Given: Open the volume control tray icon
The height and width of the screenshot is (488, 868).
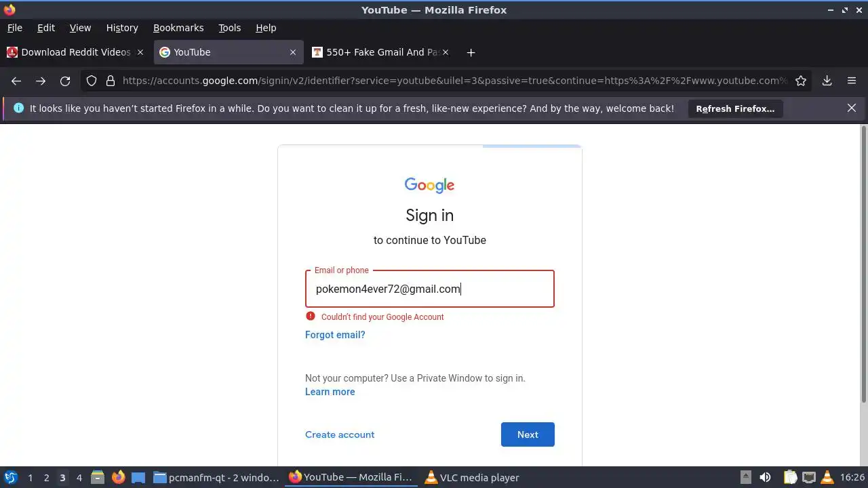Looking at the screenshot, I should point(765,477).
